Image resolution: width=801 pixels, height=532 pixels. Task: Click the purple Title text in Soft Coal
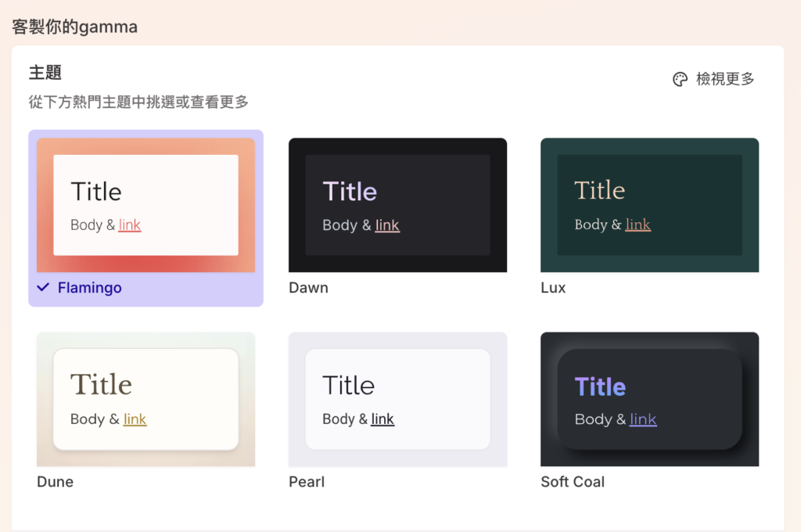[600, 386]
